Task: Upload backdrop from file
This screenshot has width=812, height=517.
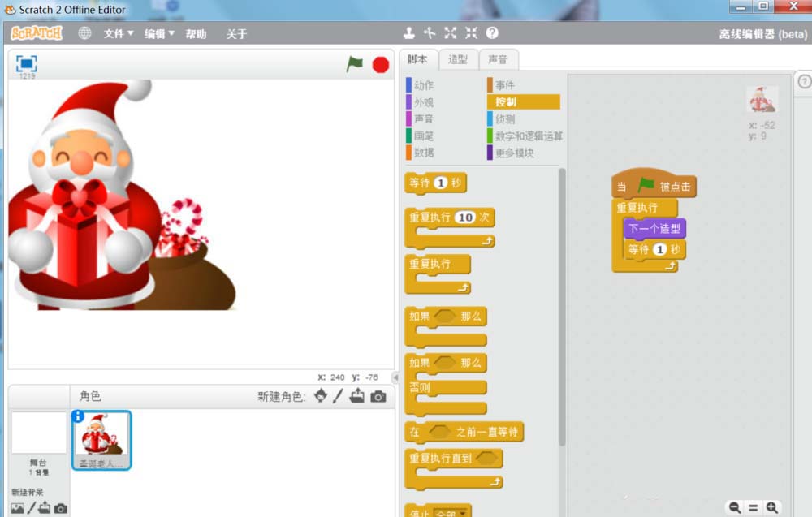Action: point(45,508)
